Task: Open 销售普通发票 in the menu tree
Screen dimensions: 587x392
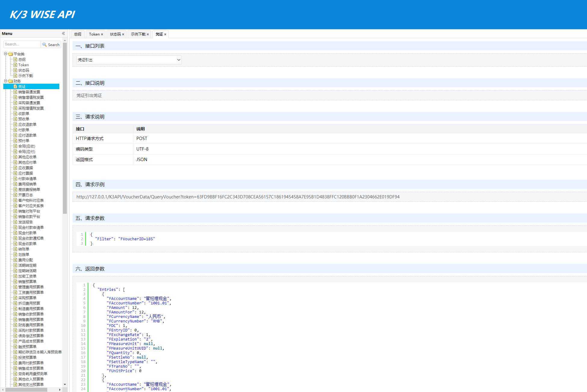Action: point(29,92)
